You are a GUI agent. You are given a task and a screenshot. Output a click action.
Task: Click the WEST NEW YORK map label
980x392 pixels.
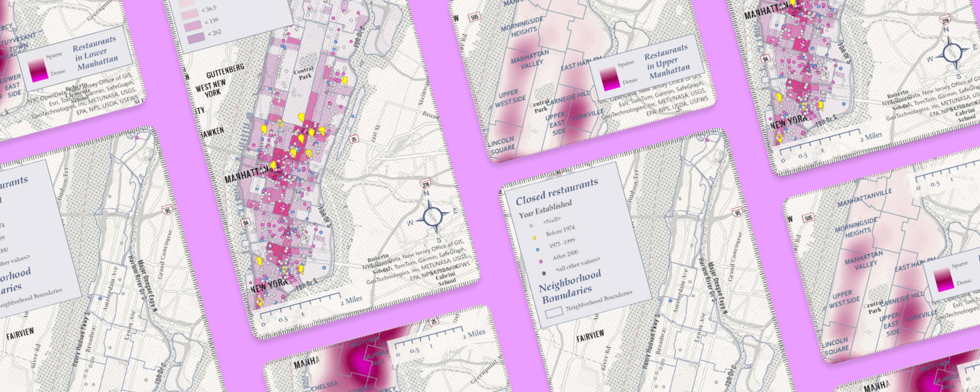point(211,89)
